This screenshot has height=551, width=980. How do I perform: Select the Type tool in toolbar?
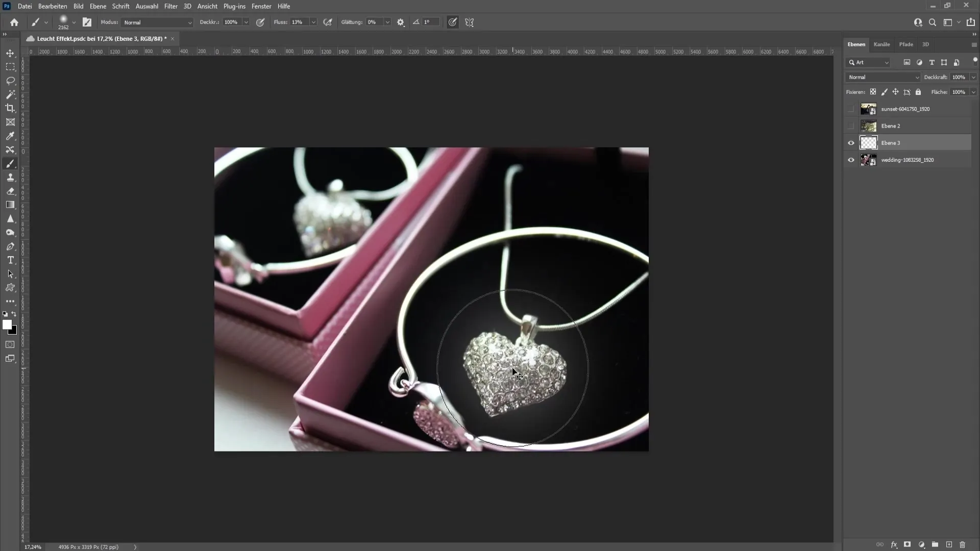[10, 260]
